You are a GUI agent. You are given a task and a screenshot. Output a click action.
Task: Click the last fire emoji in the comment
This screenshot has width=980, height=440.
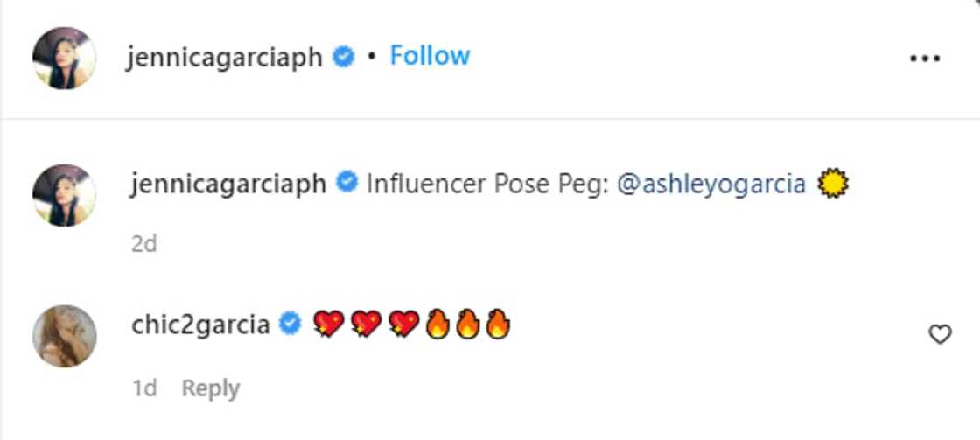497,325
